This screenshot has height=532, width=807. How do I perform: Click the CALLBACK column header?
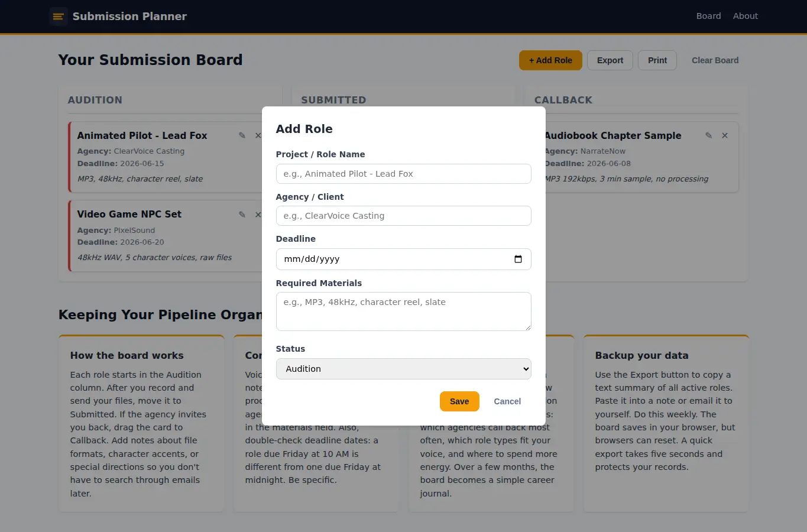563,100
